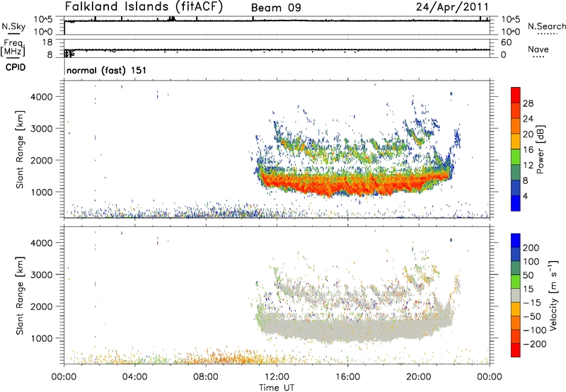Click the '1000' tick on the velocity panel
This screenshot has width=566, height=392.
coord(42,338)
